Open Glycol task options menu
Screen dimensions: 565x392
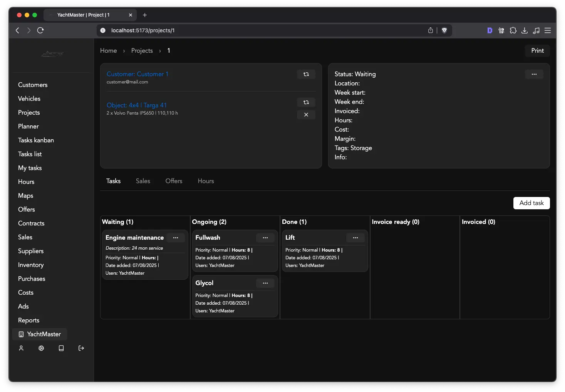(x=265, y=283)
